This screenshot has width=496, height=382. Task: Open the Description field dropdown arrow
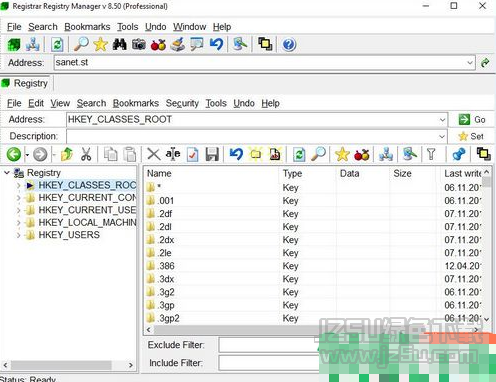click(x=442, y=136)
